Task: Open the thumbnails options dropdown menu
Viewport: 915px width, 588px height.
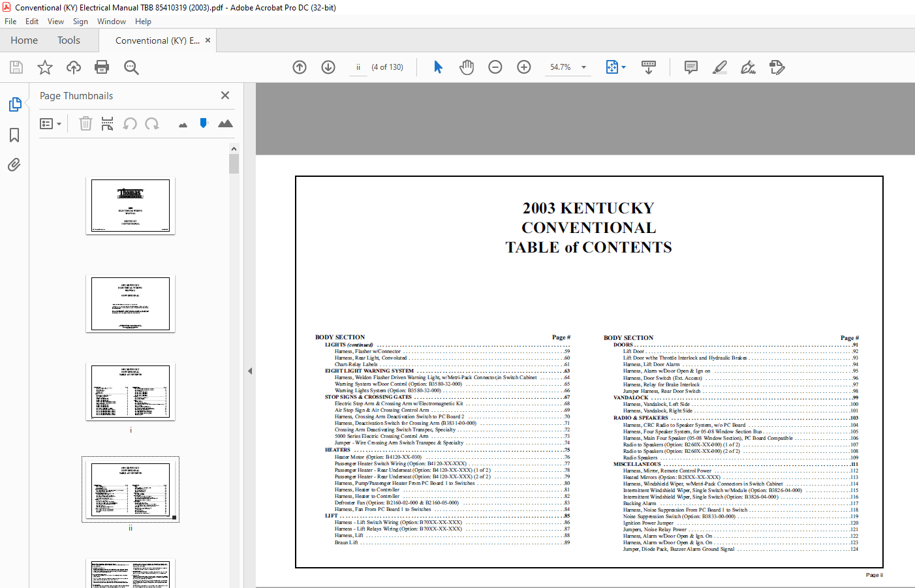Action: tap(50, 123)
